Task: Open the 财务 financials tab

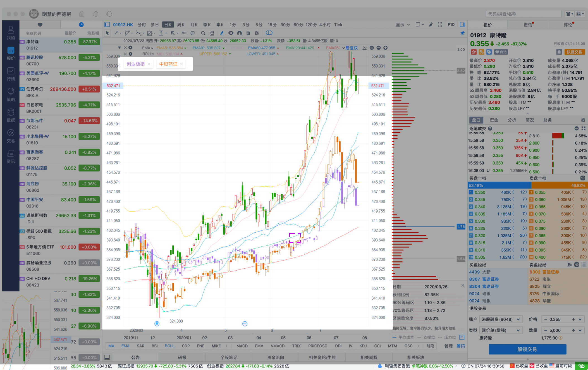Action: pyautogui.click(x=548, y=120)
